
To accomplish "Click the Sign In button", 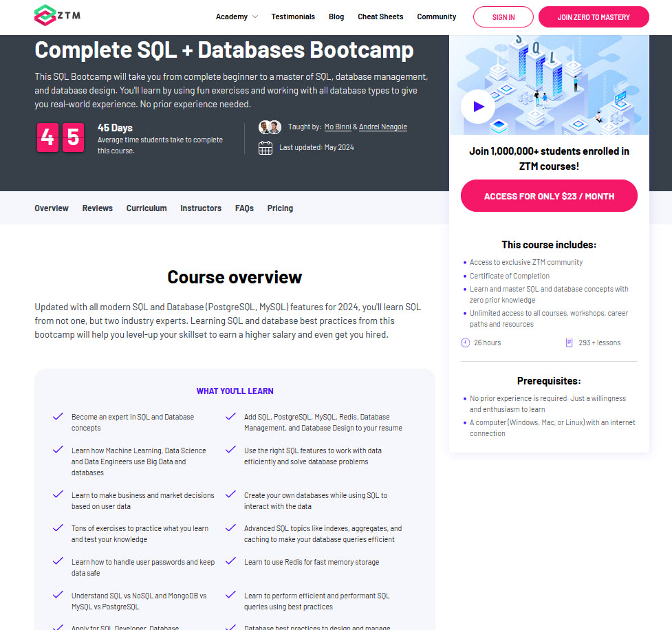I will point(503,17).
